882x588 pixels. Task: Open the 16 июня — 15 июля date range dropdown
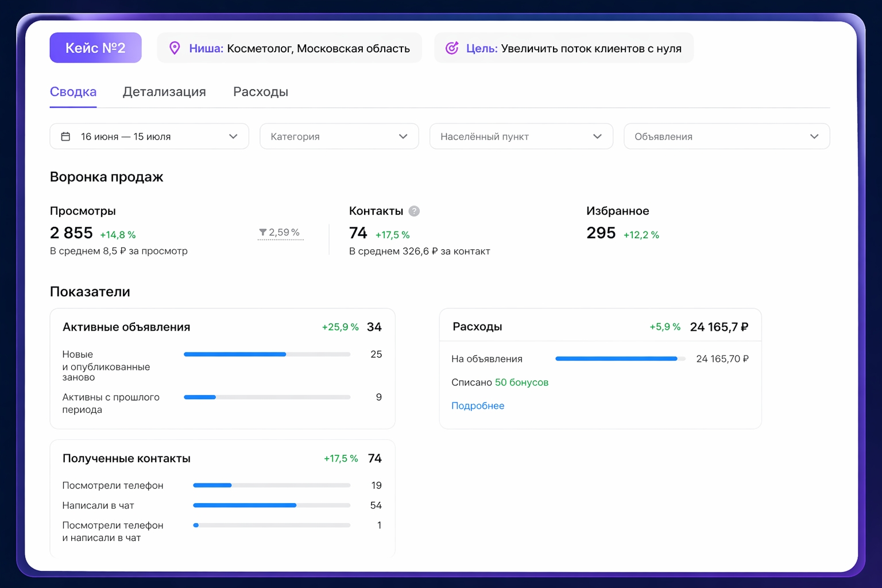tap(149, 137)
